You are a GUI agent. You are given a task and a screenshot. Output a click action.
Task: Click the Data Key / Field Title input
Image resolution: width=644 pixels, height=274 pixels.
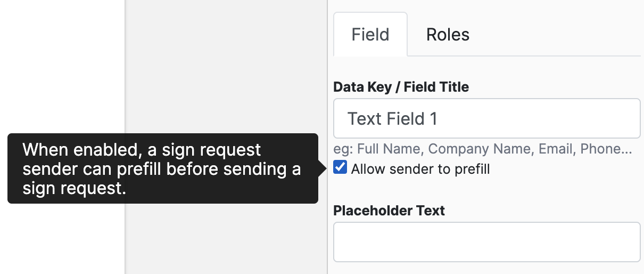486,118
